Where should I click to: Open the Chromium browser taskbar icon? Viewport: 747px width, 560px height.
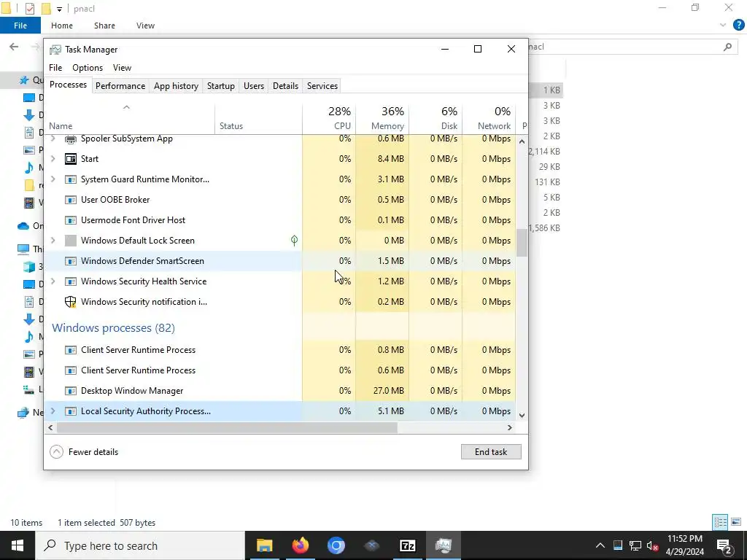click(336, 545)
